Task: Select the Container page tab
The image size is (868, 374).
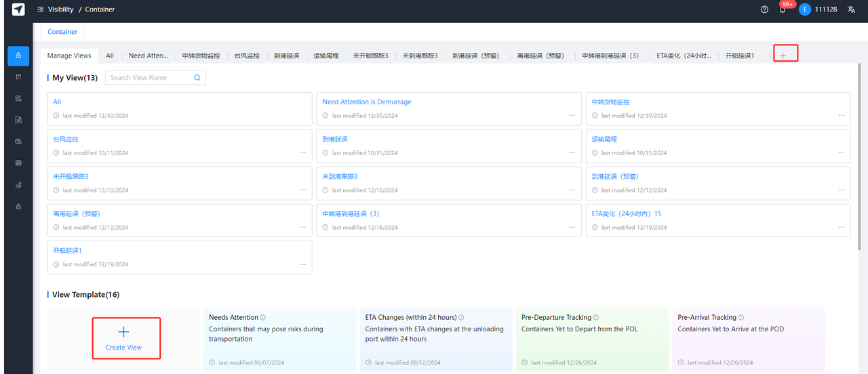Action: 62,32
